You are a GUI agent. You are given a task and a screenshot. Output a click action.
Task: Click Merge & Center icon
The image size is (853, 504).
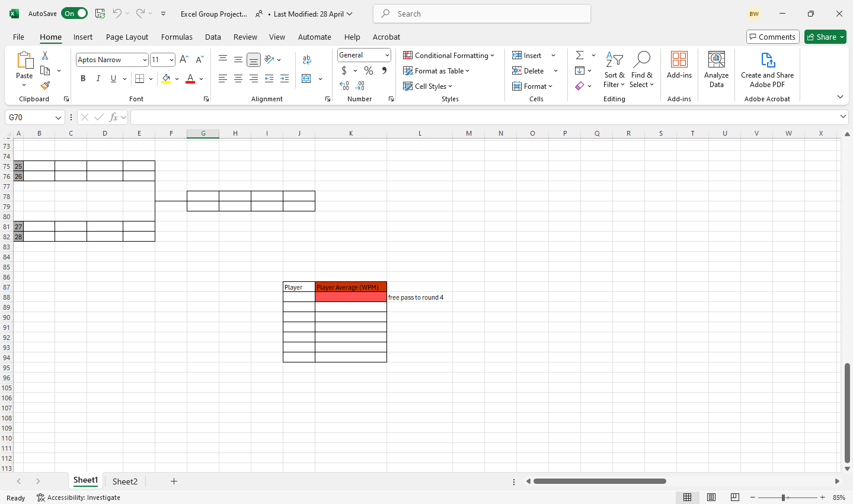306,79
